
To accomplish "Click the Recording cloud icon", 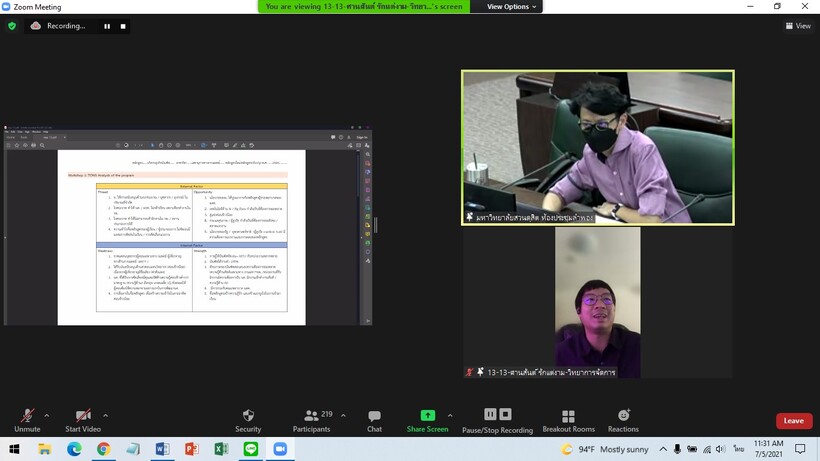I will tap(36, 26).
